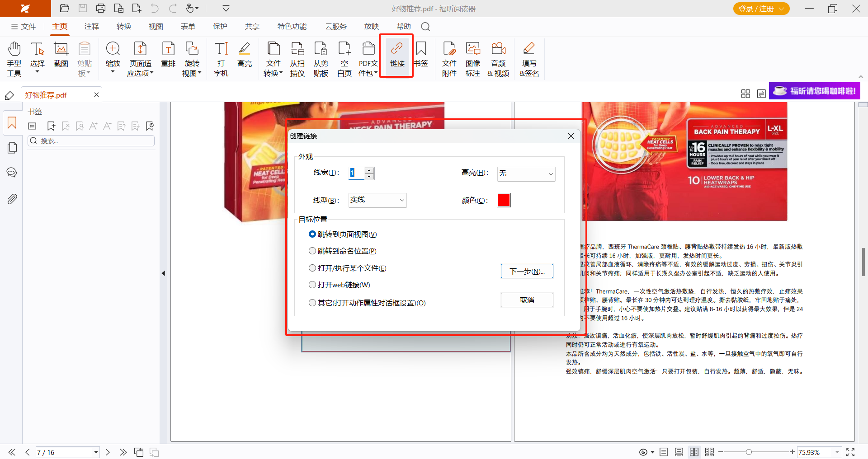Click the 福昕请您喝咖啡啦 banner
Image resolution: width=868 pixels, height=459 pixels.
click(815, 91)
